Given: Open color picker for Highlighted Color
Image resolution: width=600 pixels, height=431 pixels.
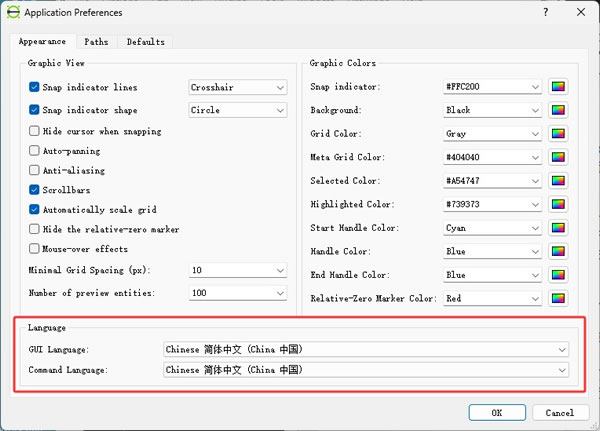Looking at the screenshot, I should click(x=558, y=204).
